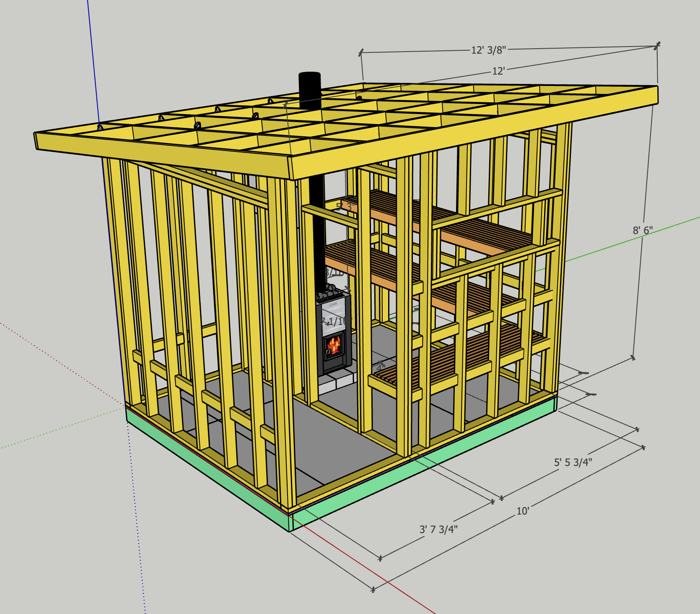700x614 pixels.
Task: Click the upper sauna bench slats
Action: click(x=440, y=218)
